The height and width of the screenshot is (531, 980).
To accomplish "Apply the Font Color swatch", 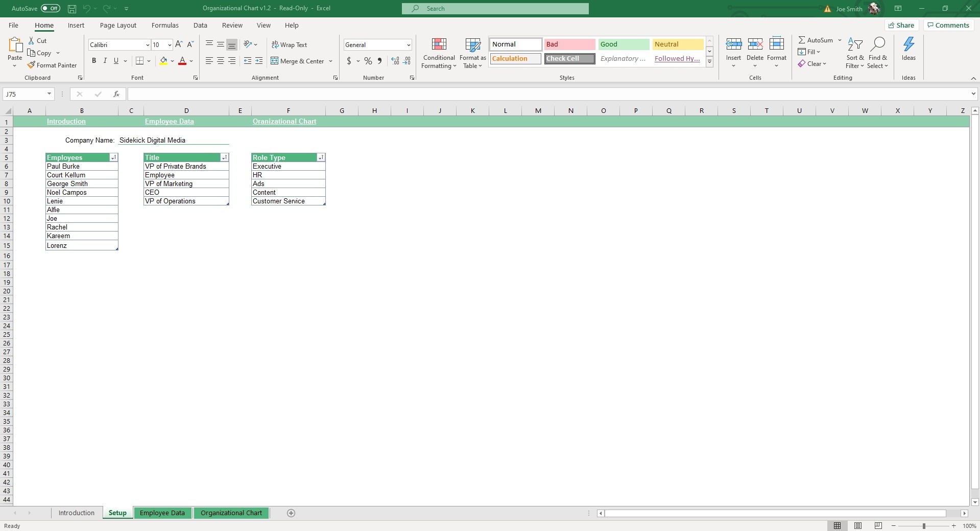I will click(182, 61).
